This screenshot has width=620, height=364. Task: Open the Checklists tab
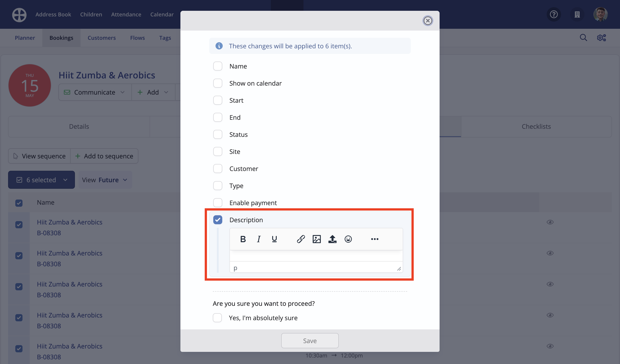point(536,127)
